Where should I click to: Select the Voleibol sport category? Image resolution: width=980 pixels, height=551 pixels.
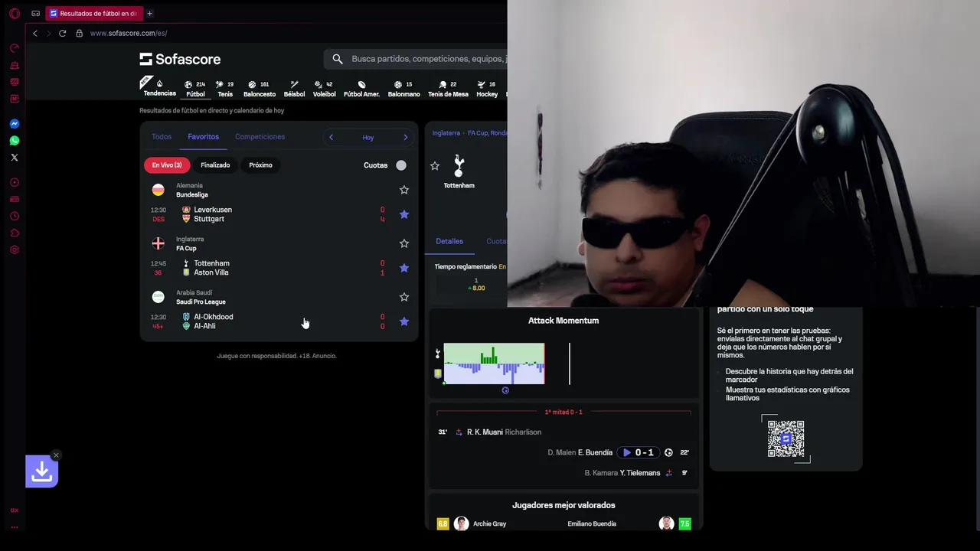pos(324,89)
